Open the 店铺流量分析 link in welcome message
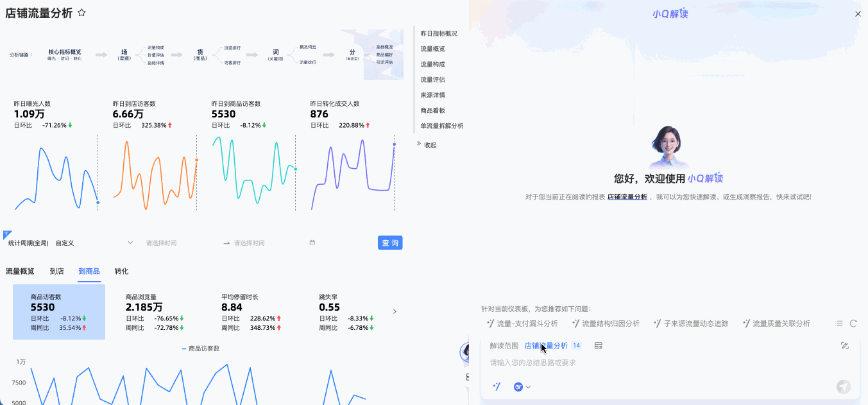868x405 pixels. [x=627, y=197]
